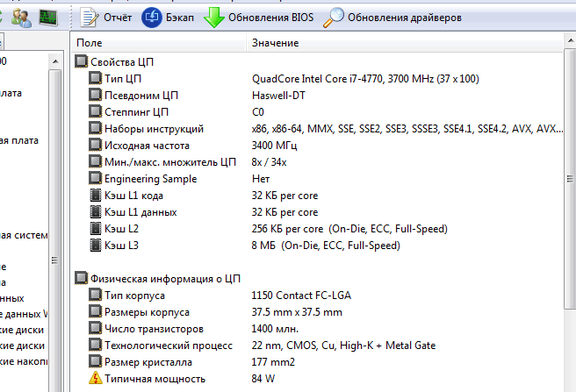Open Отчёт report button
Image resolution: width=576 pixels, height=392 pixels.
pos(118,18)
